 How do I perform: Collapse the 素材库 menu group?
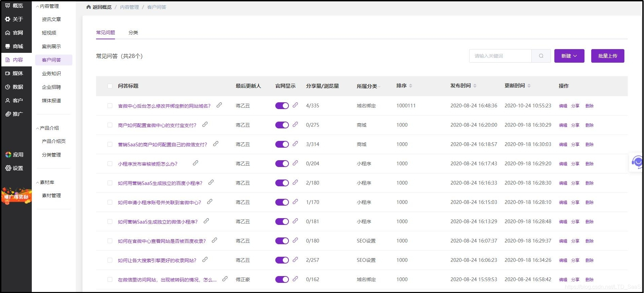tap(45, 182)
